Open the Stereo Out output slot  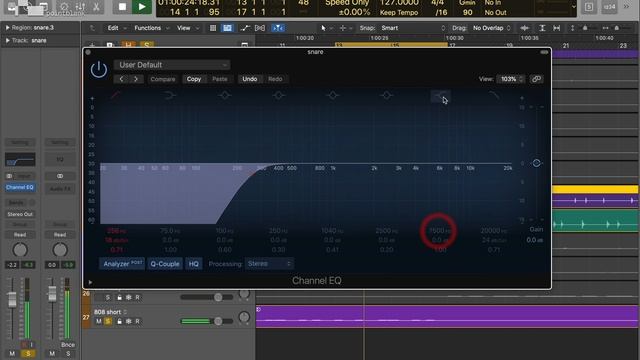pos(20,214)
